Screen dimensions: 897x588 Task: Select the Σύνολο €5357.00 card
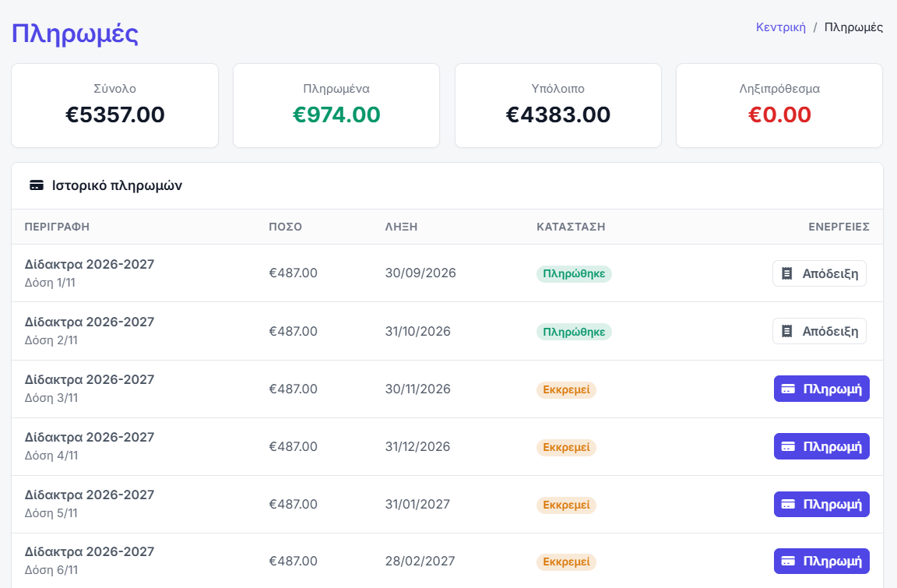(x=115, y=105)
